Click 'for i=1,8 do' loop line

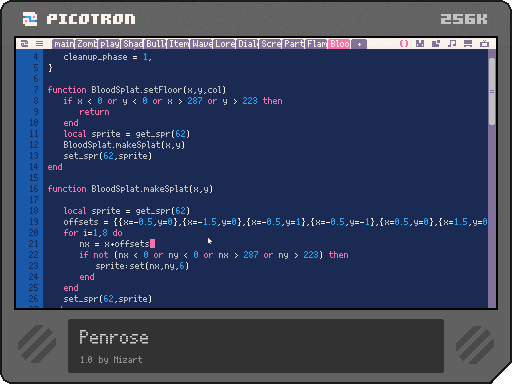(93, 233)
